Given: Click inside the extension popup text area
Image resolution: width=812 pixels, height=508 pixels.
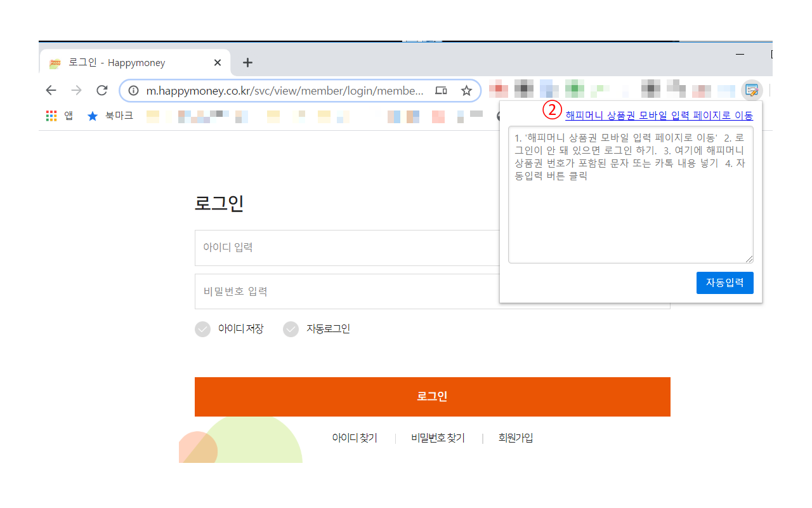Looking at the screenshot, I should click(x=631, y=194).
